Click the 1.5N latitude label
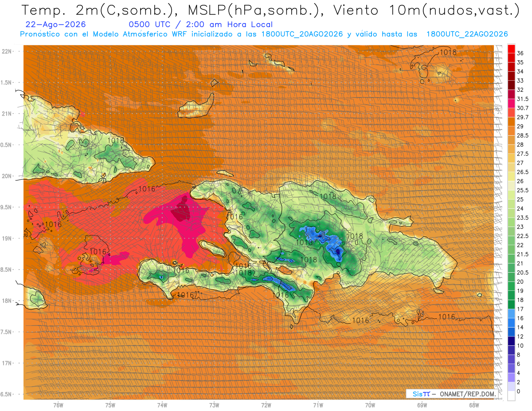532x411 pixels. (x=6, y=82)
